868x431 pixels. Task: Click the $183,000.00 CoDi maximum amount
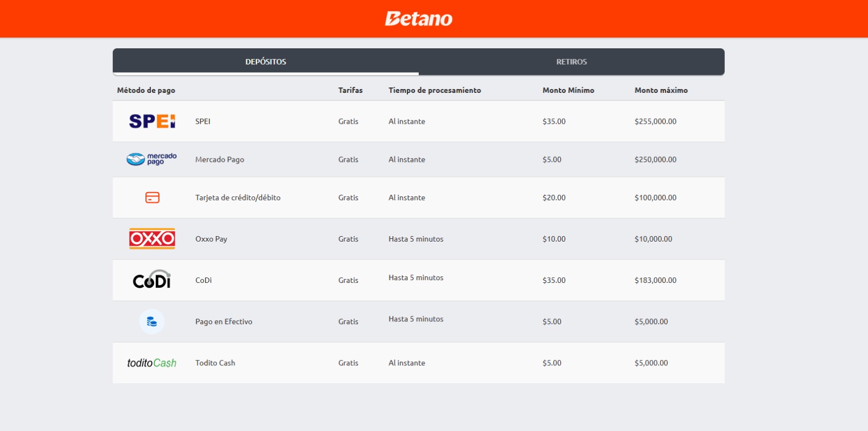tap(655, 280)
